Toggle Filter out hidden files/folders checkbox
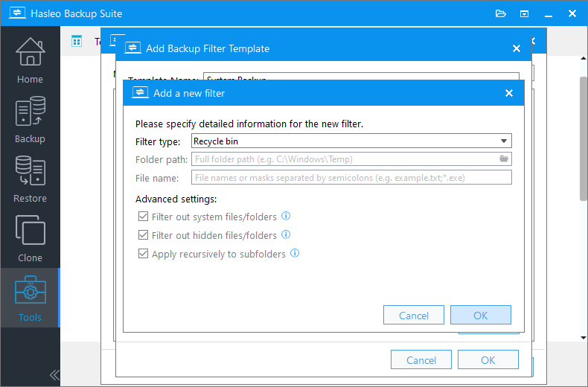588x387 pixels. tap(143, 235)
